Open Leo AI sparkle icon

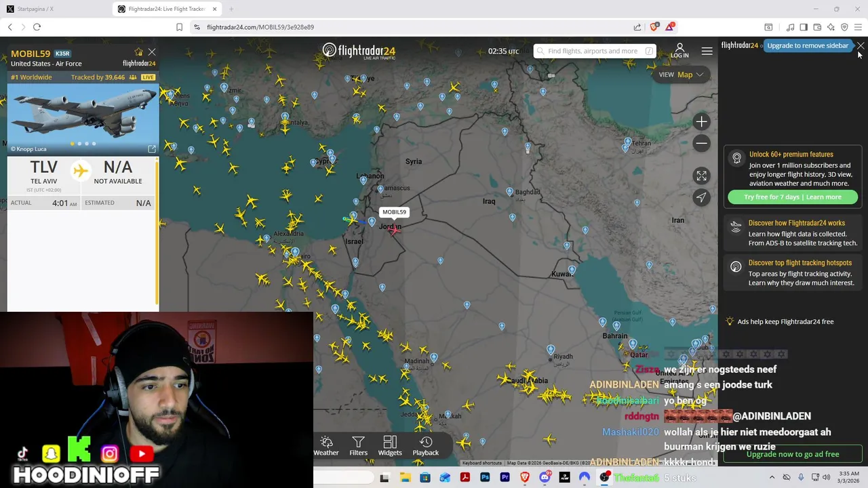831,27
